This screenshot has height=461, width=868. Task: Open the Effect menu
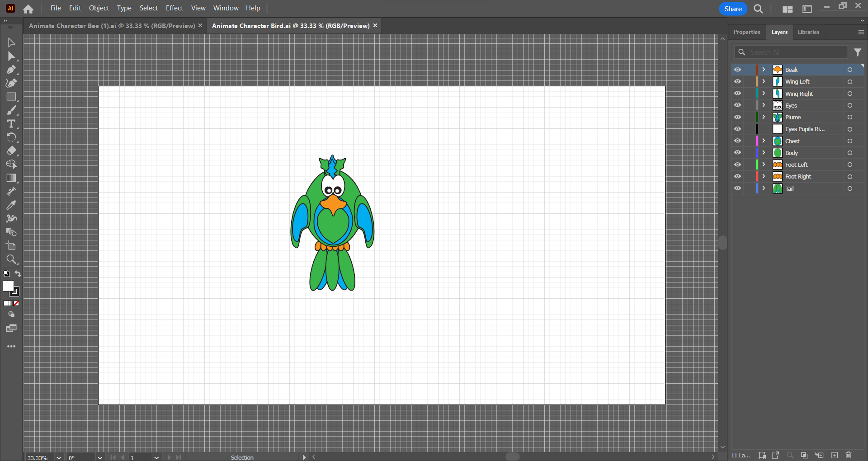pos(174,8)
